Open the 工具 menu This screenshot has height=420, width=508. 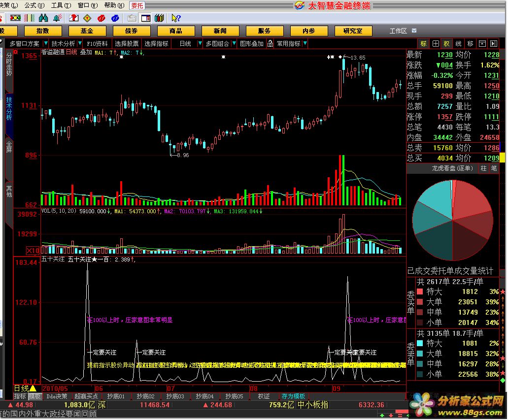61,5
